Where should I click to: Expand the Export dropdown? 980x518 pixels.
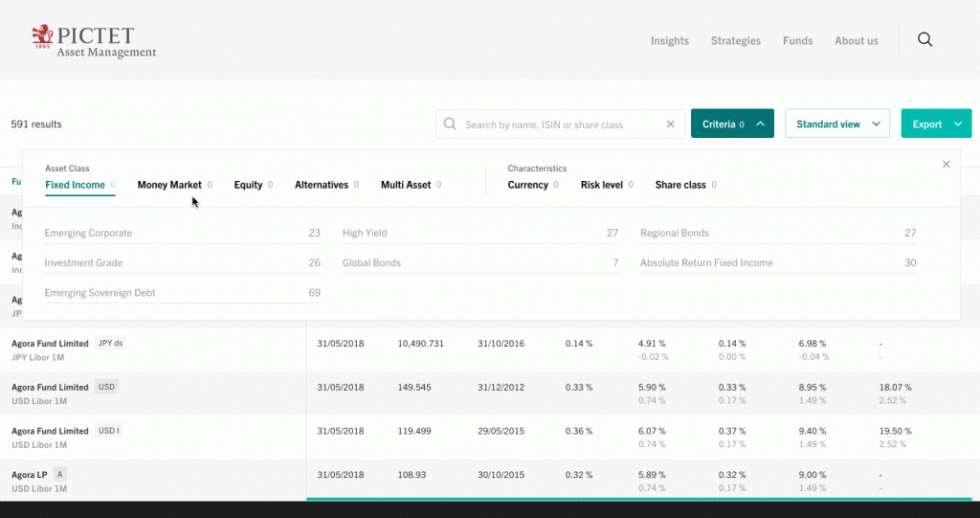(936, 124)
